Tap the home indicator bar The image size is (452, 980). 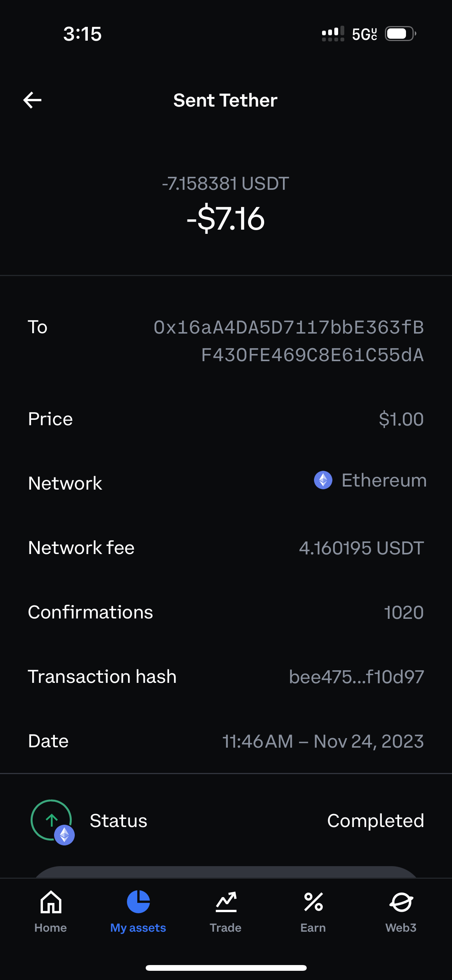pos(226,968)
